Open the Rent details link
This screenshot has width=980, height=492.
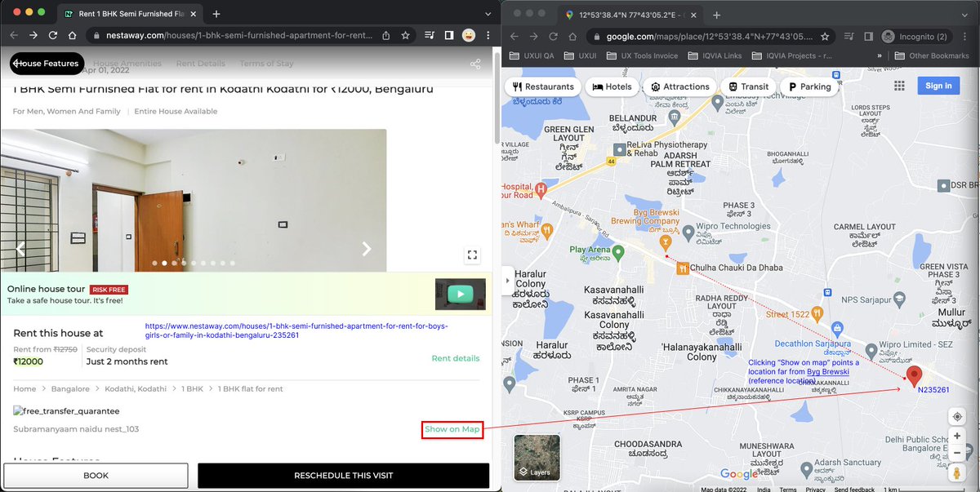[x=456, y=358]
